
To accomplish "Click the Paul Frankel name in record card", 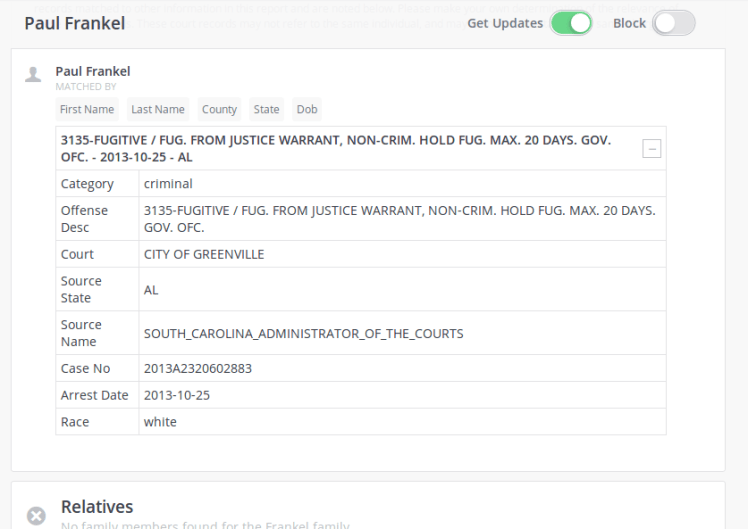I will [x=93, y=72].
